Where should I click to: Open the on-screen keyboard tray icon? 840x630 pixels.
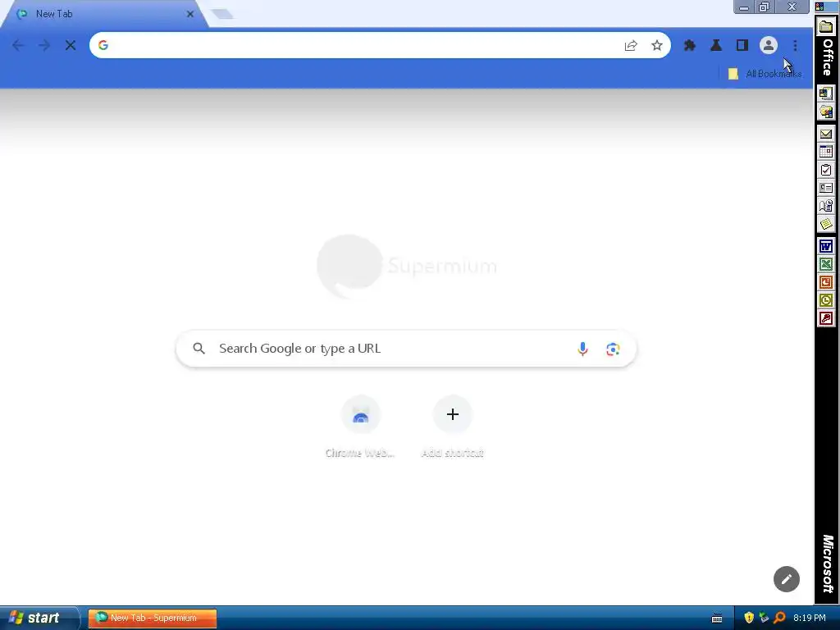717,619
